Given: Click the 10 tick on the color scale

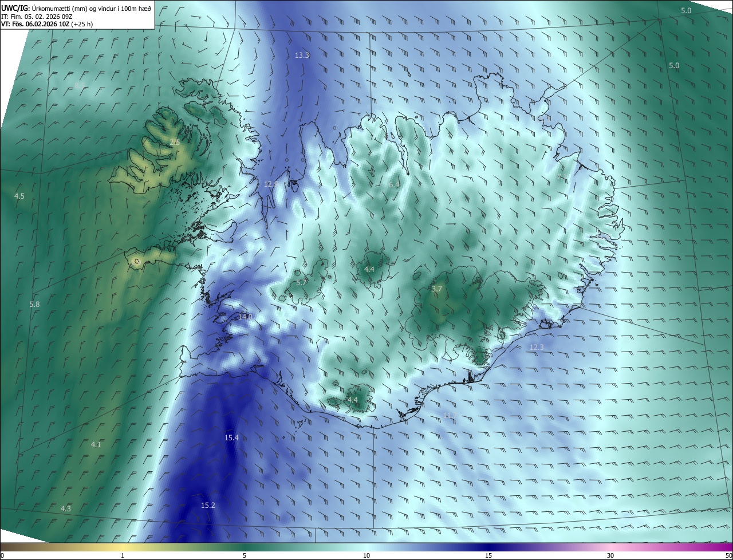Looking at the screenshot, I should [x=366, y=555].
